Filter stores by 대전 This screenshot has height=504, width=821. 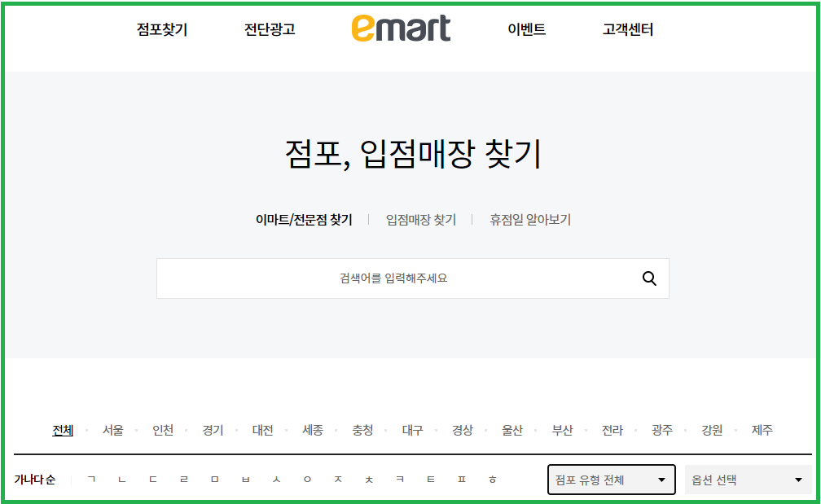(263, 430)
